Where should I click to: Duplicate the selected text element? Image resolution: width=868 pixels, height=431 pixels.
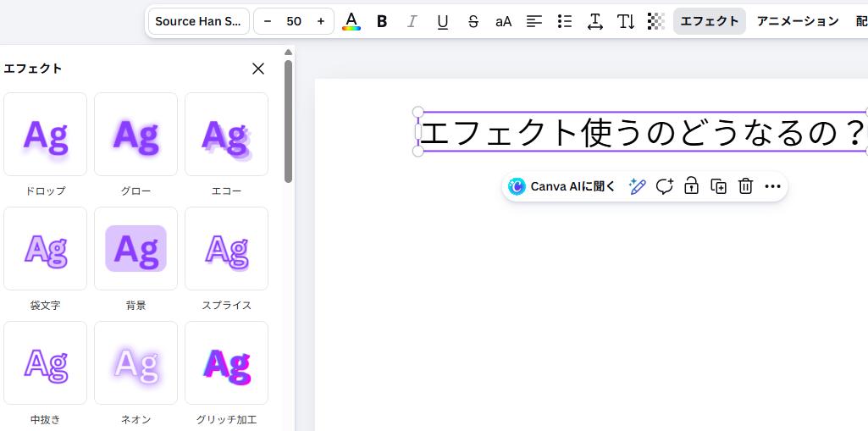point(719,186)
